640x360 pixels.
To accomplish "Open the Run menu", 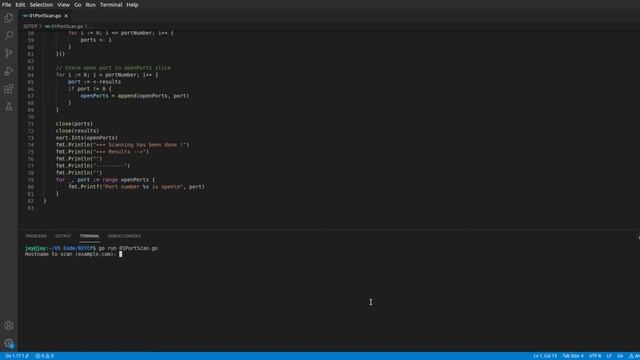I will coord(91,5).
